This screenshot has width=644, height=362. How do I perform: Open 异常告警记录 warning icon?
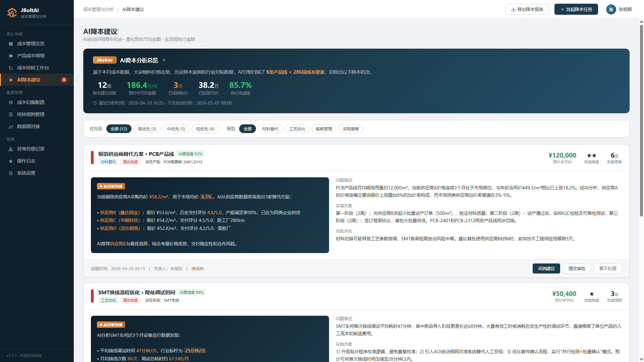point(11,149)
